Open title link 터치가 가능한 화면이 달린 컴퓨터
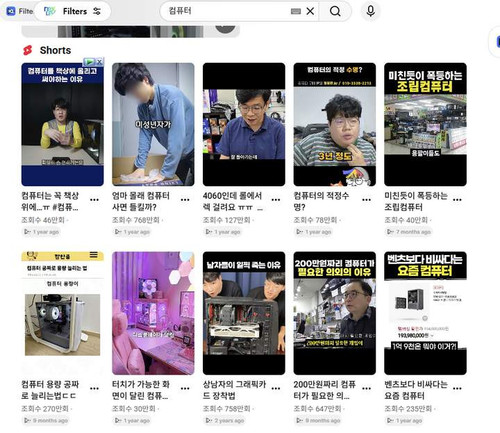This screenshot has width=500, height=433. [141, 390]
